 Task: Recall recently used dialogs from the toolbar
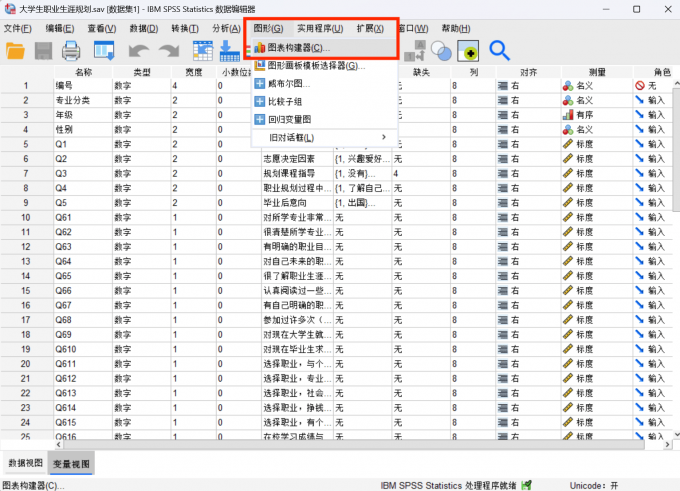point(104,51)
